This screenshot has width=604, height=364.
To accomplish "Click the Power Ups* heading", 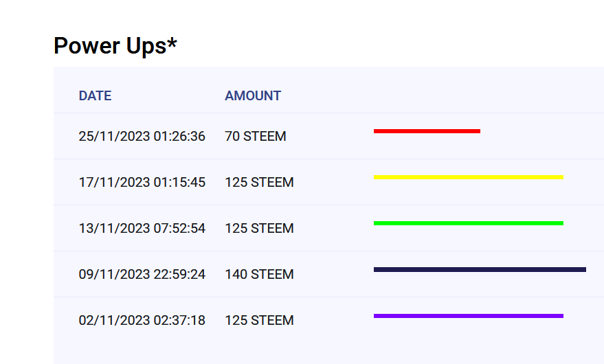I will pyautogui.click(x=115, y=46).
